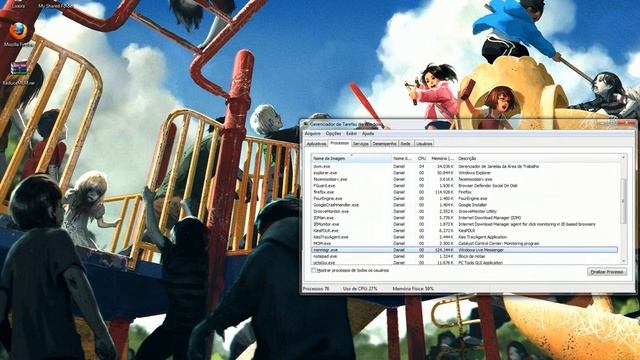
Task: Enable Mostrar processos de todos os usuários checkbox
Action: tap(314, 270)
